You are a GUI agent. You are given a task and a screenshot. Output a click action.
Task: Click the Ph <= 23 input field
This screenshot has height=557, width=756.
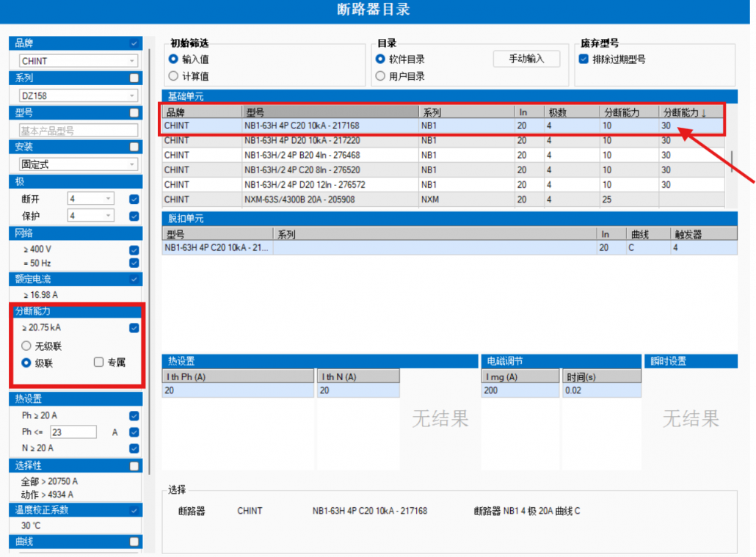[x=73, y=432]
